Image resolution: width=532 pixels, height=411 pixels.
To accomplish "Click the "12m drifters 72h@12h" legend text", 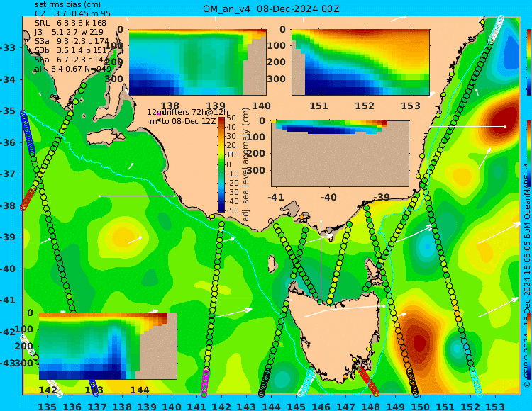I will tap(188, 112).
